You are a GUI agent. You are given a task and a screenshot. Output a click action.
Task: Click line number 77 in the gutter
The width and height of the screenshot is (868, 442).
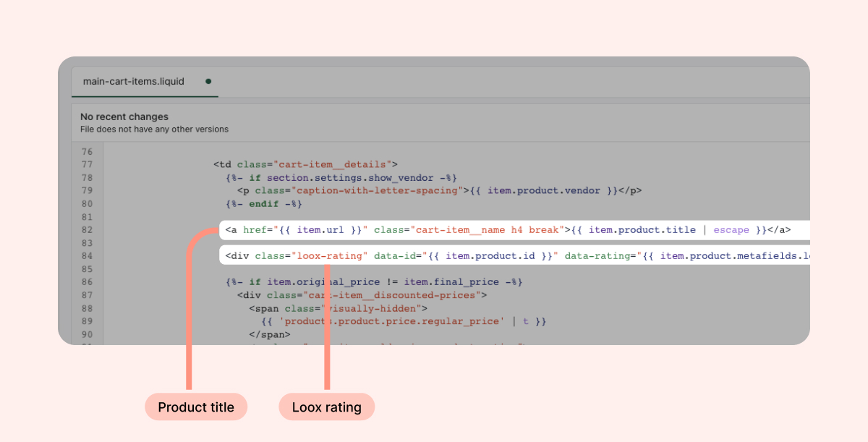[x=87, y=165]
